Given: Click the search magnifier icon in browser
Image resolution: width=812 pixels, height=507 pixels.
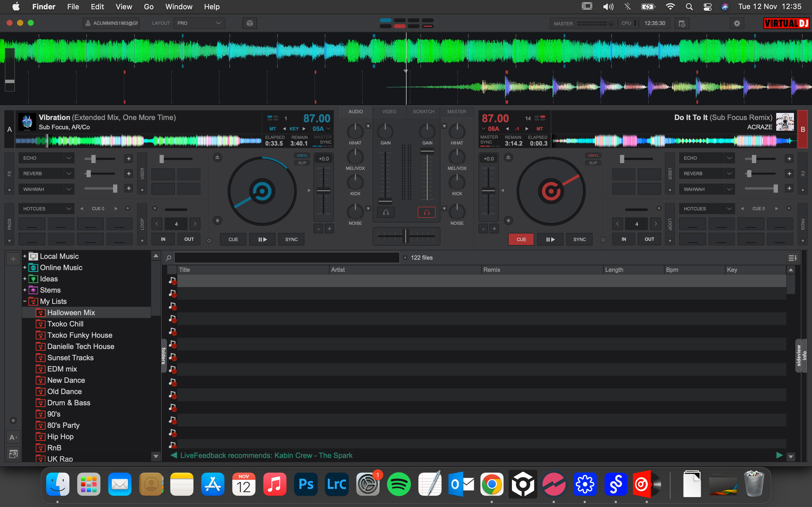Looking at the screenshot, I should coord(169,257).
